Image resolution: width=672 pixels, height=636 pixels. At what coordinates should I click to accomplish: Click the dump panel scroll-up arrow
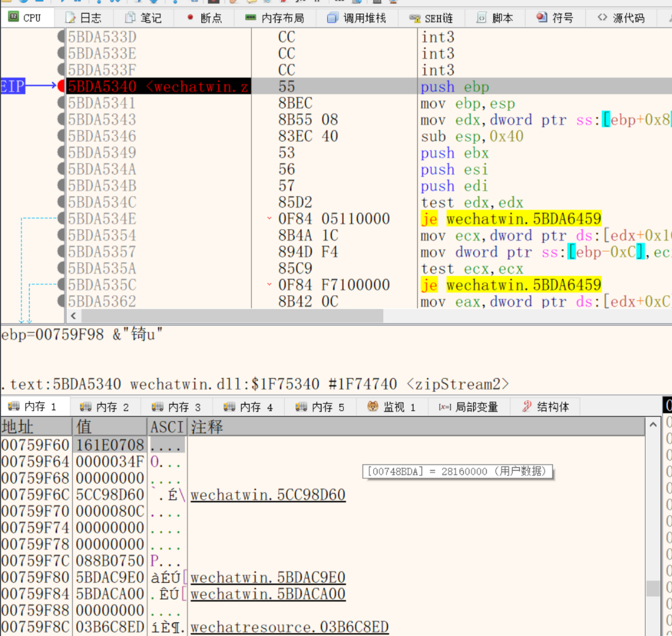click(653, 425)
